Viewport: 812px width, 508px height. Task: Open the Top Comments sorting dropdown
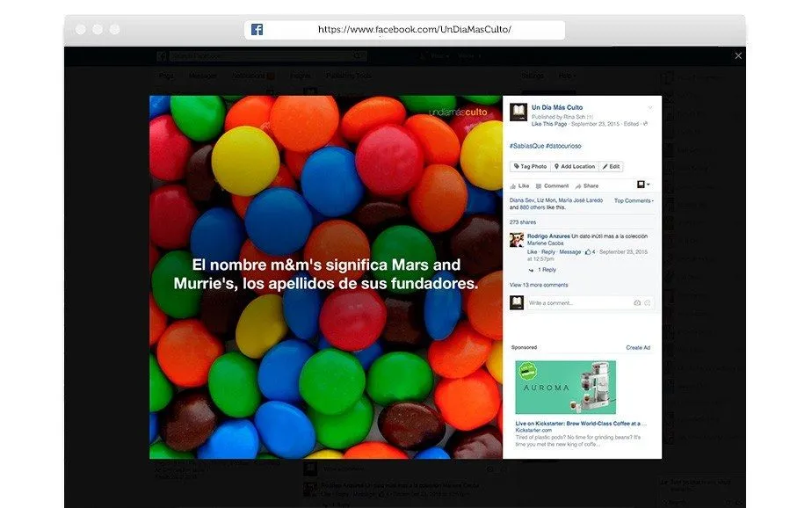[634, 200]
